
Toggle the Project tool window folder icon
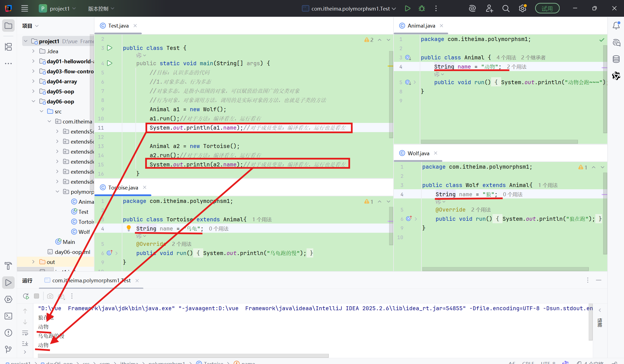(x=8, y=26)
